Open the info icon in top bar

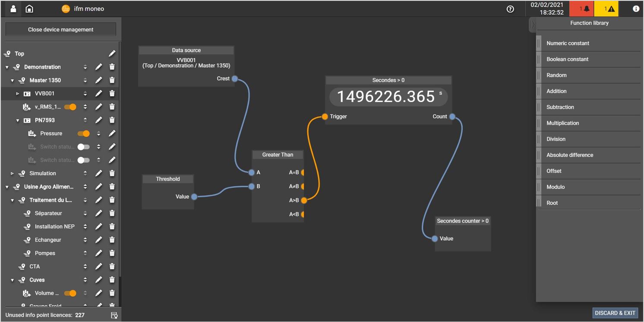[636, 9]
